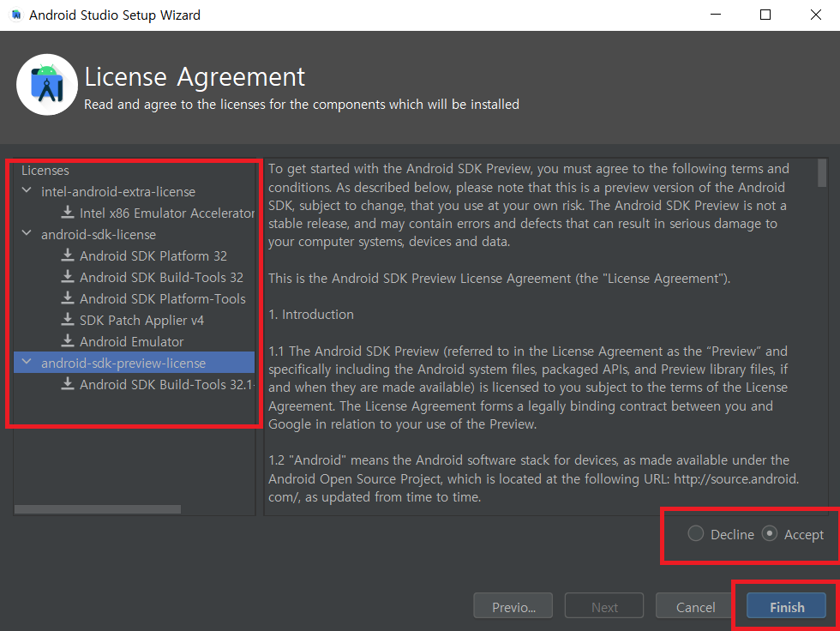Select SDK Patch Applier v4 item
The width and height of the screenshot is (840, 631).
coord(142,321)
